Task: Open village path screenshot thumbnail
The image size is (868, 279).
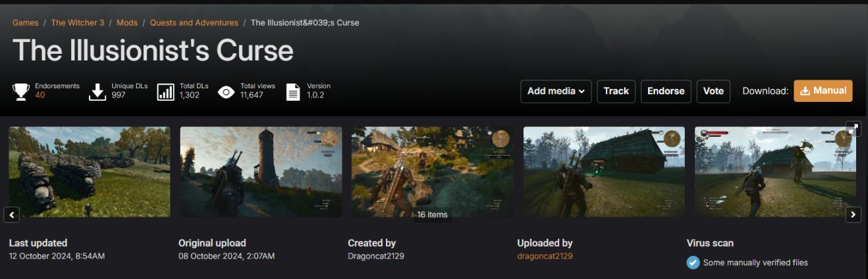Action: pos(433,172)
